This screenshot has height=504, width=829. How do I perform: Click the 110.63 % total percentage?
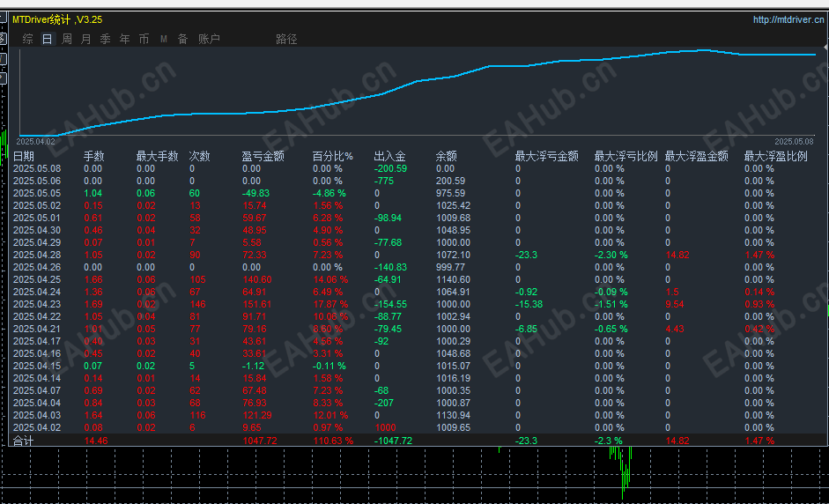(333, 441)
